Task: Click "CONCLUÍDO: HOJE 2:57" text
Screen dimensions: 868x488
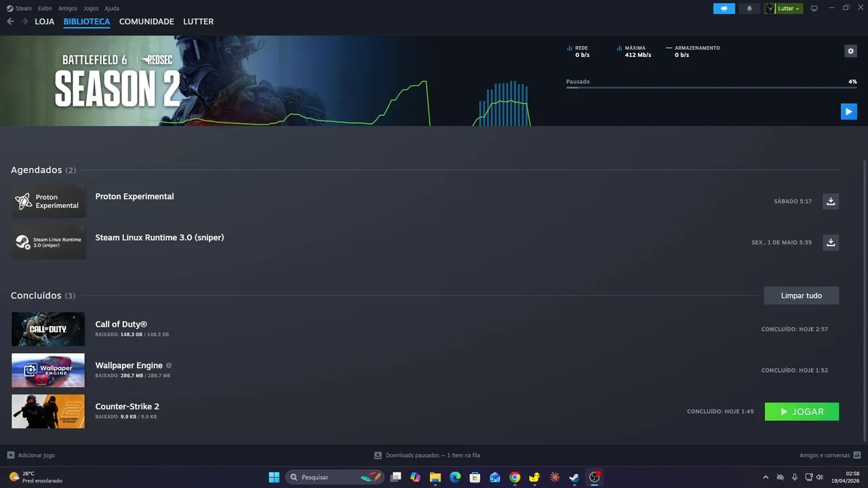Action: click(x=795, y=329)
